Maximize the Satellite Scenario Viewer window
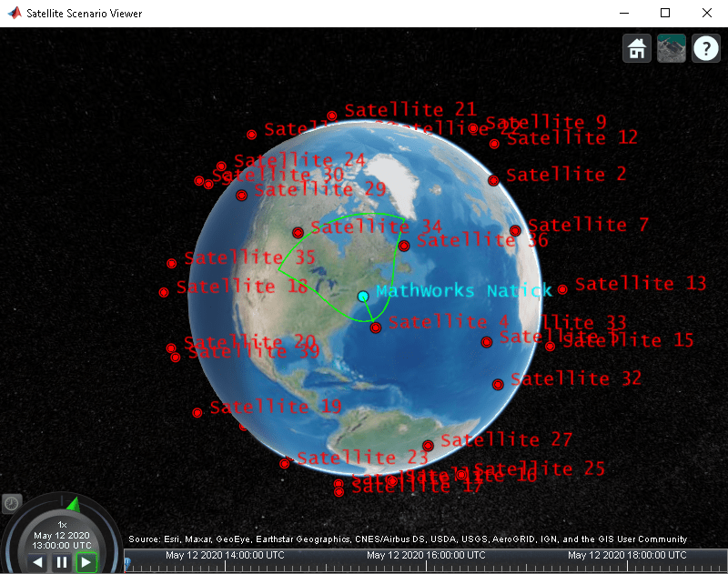This screenshot has width=728, height=574. [665, 13]
